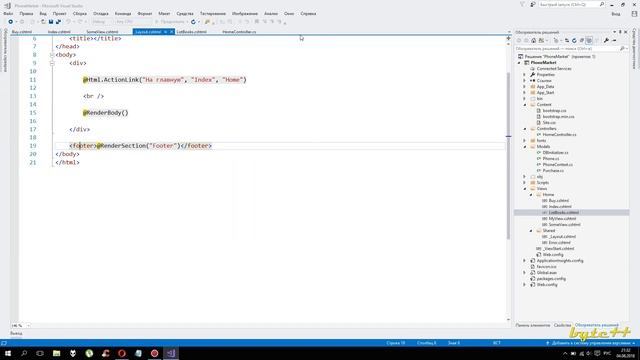This screenshot has height=360, width=640.
Task: Open the Справка menu
Action: (x=308, y=13)
